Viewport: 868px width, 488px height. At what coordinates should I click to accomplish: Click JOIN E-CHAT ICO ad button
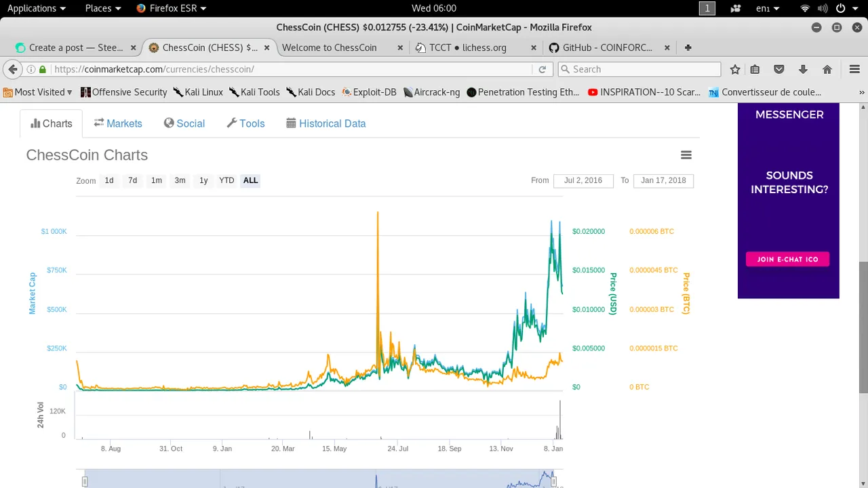(x=787, y=259)
